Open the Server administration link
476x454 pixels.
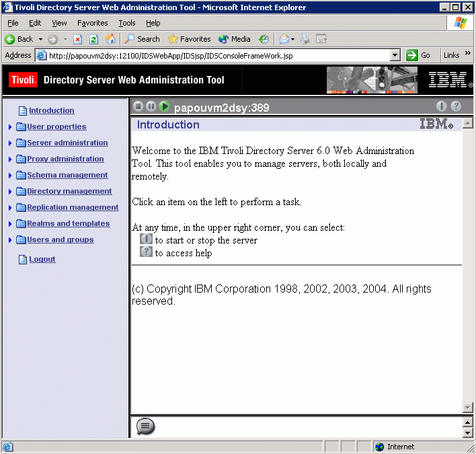[x=67, y=143]
